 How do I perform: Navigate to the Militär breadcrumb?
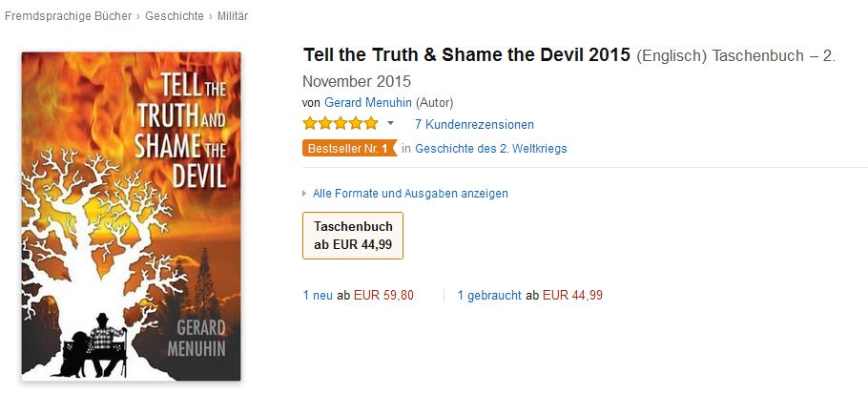[x=232, y=16]
